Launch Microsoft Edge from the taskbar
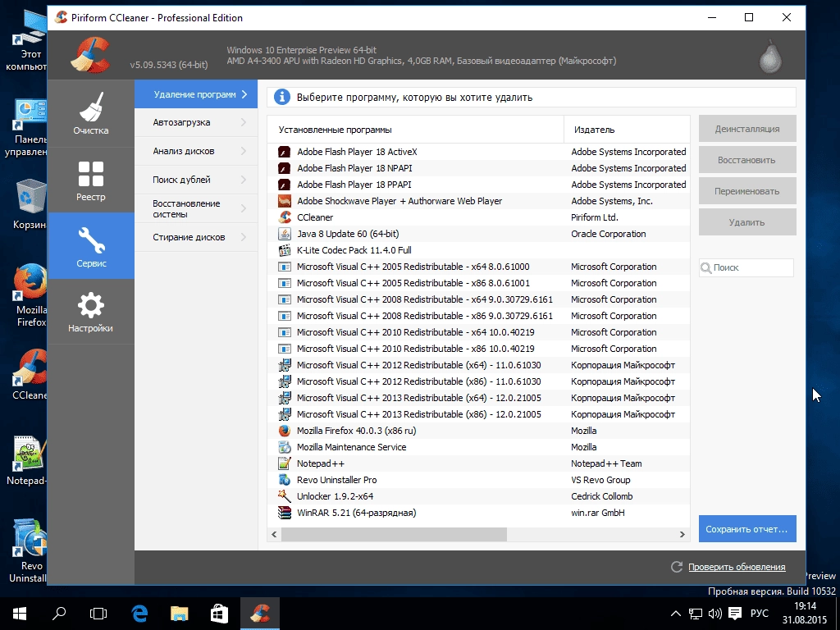 click(139, 614)
